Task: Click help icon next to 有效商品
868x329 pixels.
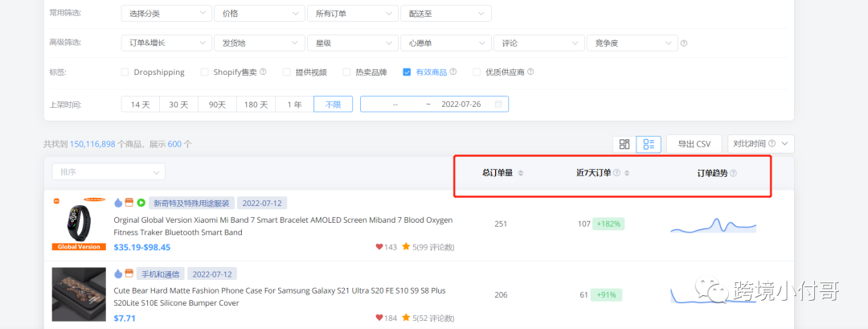Action: (452, 72)
